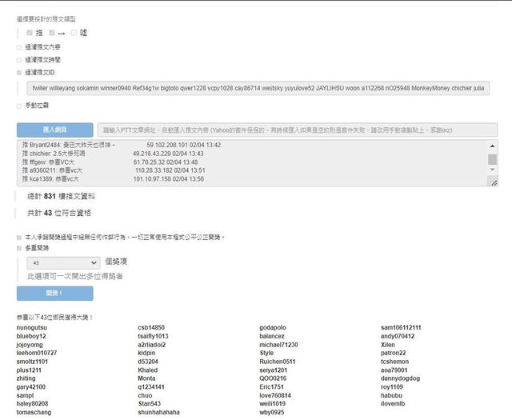
Task: Toggle the → arrow type checkbox
Action: click(52, 33)
